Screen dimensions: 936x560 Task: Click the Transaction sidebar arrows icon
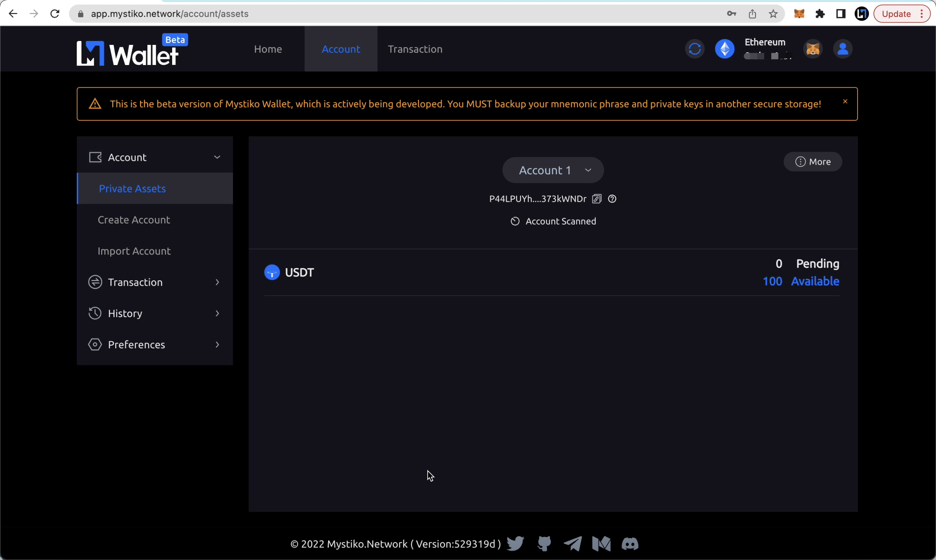pos(95,282)
